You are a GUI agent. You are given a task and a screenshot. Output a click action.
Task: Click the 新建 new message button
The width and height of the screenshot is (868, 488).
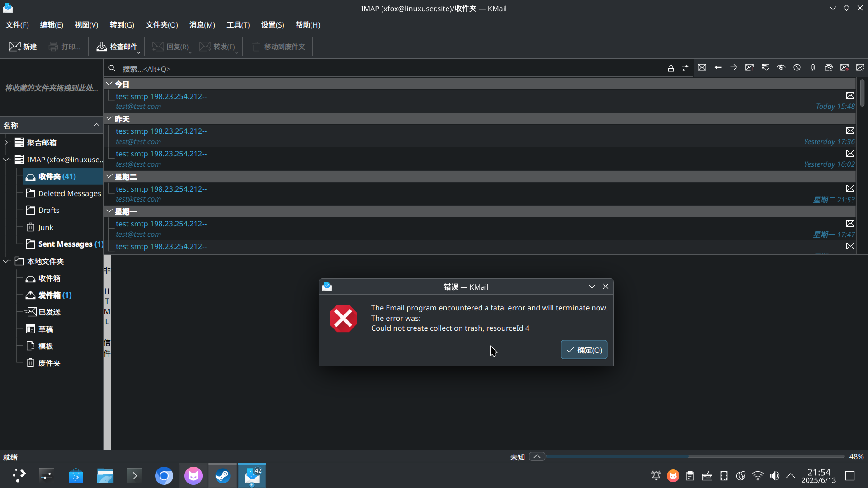23,47
